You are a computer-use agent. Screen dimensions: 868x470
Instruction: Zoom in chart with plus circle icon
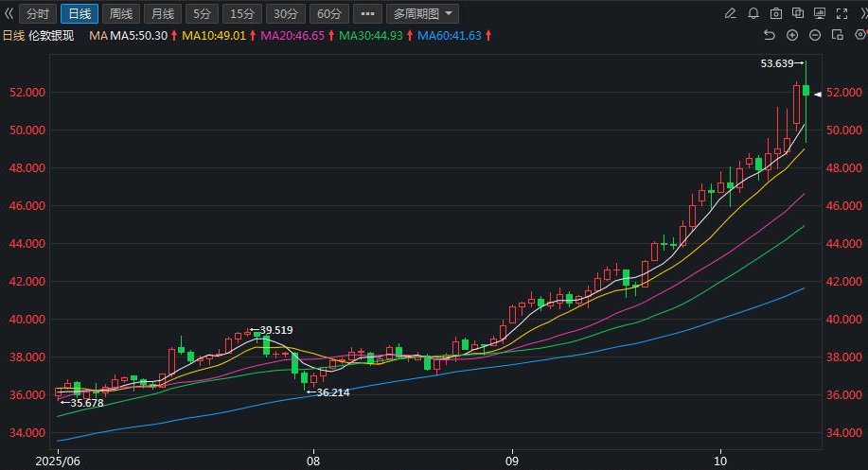tap(792, 35)
